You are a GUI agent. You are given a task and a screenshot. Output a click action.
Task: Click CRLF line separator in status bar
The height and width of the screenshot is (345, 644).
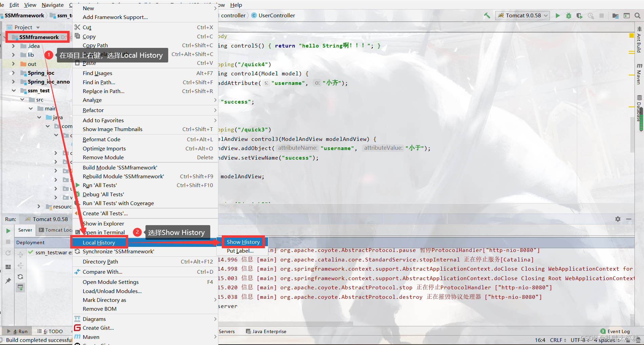(558, 340)
